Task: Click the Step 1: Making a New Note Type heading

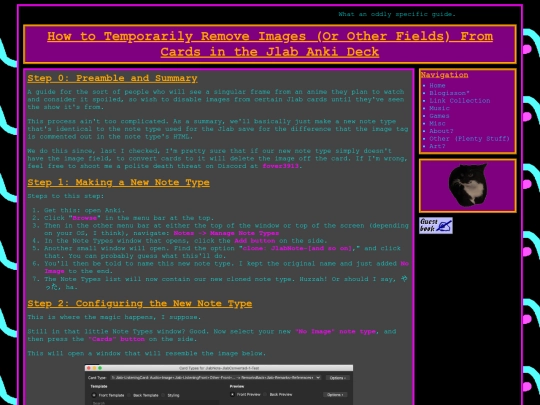Action: pyautogui.click(x=118, y=182)
